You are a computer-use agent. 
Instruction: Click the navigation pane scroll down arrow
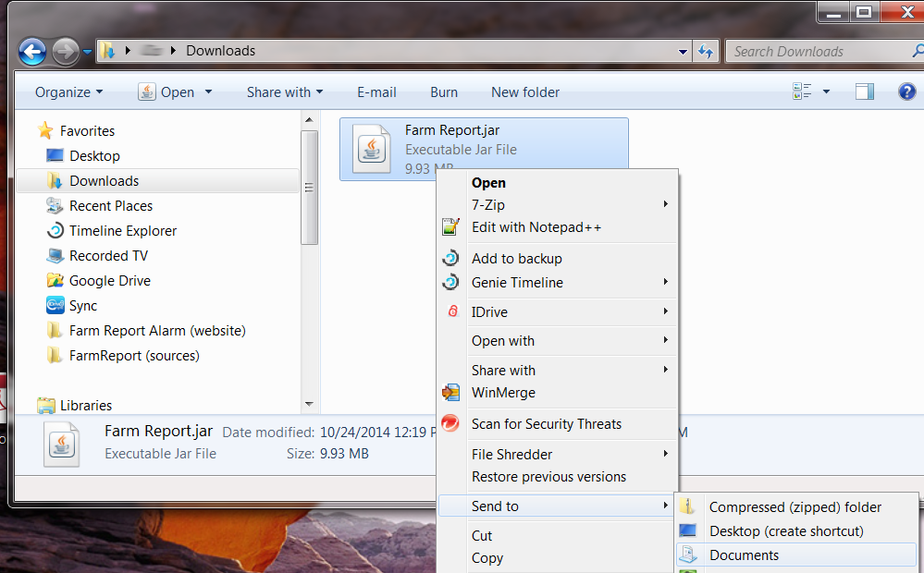309,404
